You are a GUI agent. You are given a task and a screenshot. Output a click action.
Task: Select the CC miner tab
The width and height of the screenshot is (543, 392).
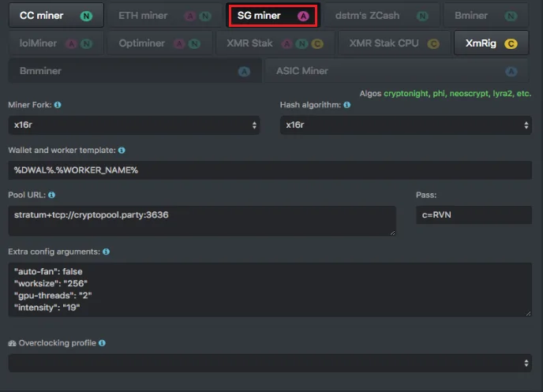tap(56, 16)
